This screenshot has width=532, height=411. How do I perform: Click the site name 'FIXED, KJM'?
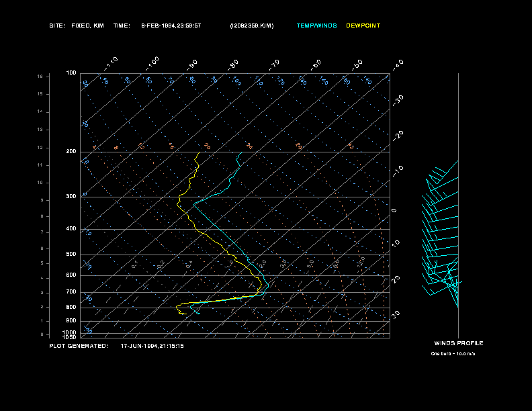tap(87, 26)
